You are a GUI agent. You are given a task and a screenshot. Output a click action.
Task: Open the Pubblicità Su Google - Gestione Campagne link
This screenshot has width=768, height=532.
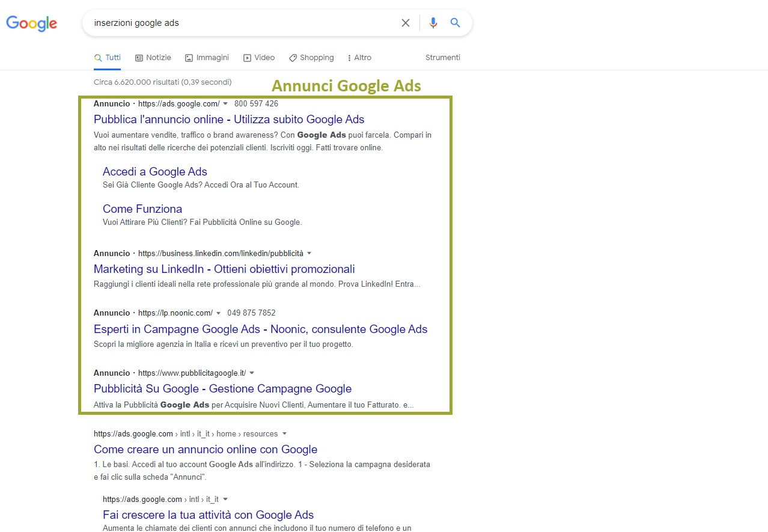click(x=223, y=388)
